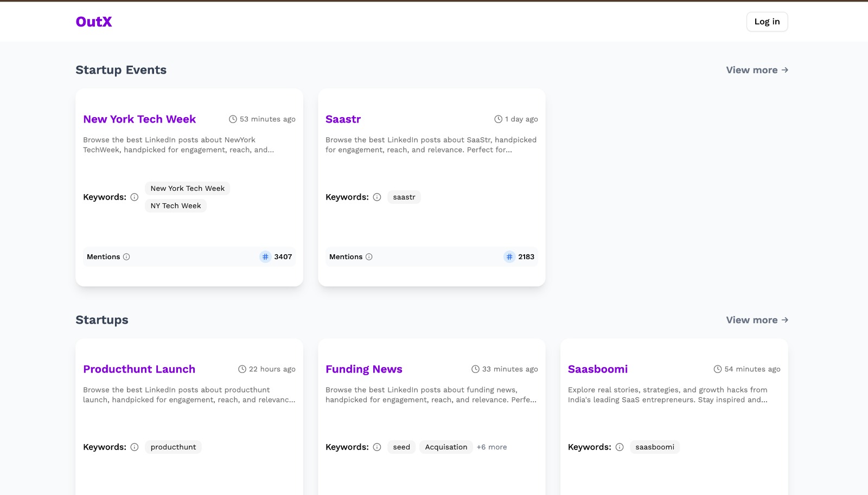Click the clock icon beside Saastr's timestamp
The height and width of the screenshot is (495, 868).
pyautogui.click(x=497, y=119)
